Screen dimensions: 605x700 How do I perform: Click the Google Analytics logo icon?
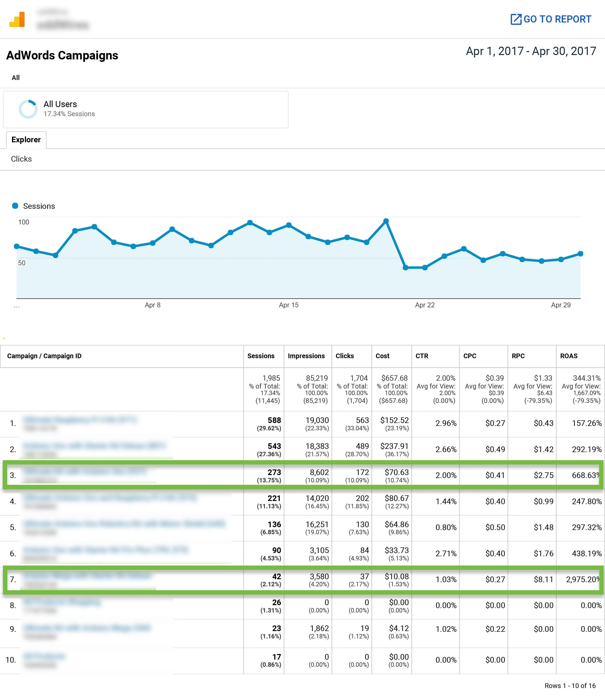point(17,20)
